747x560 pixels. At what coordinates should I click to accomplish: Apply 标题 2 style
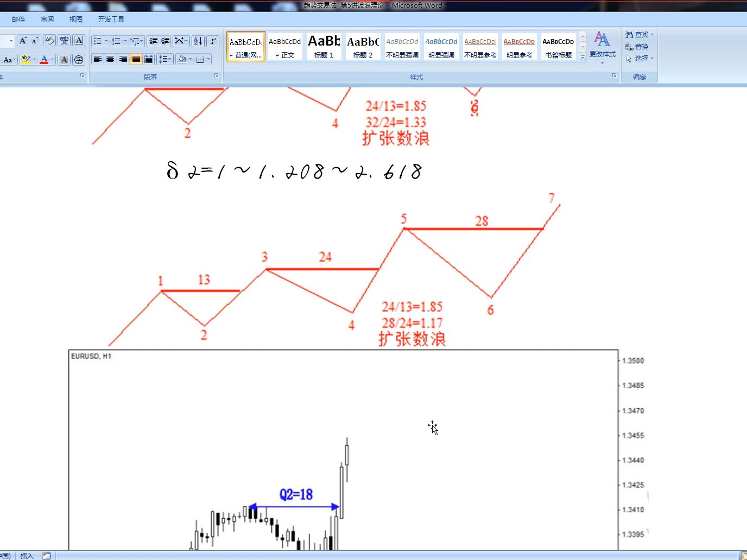(x=363, y=47)
